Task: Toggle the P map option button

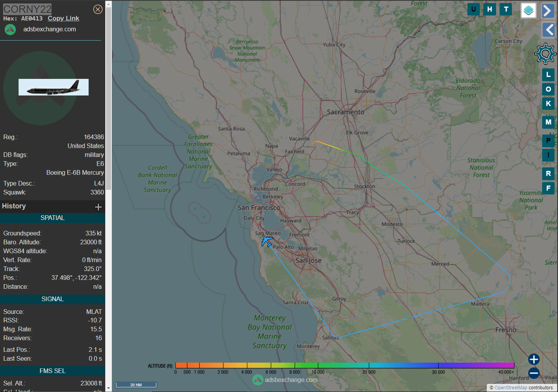Action: point(548,141)
